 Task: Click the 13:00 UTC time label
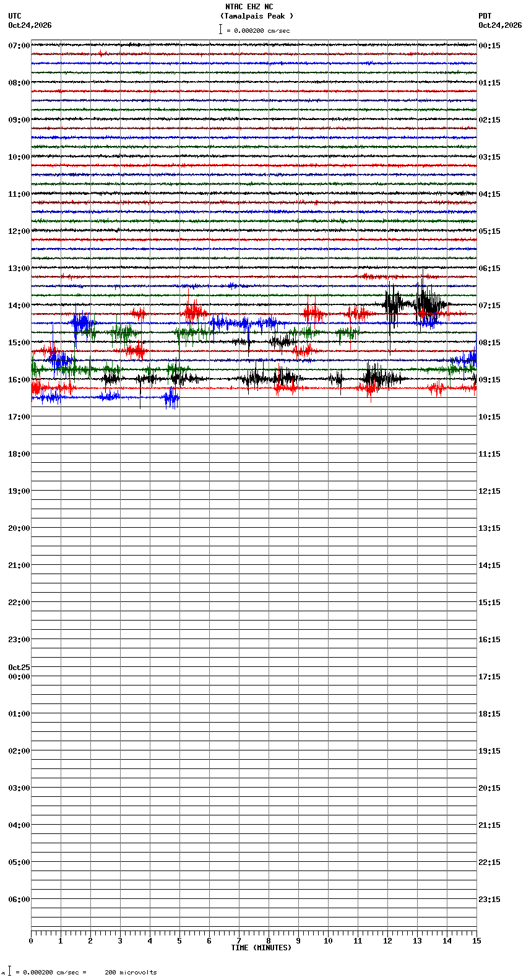click(19, 269)
